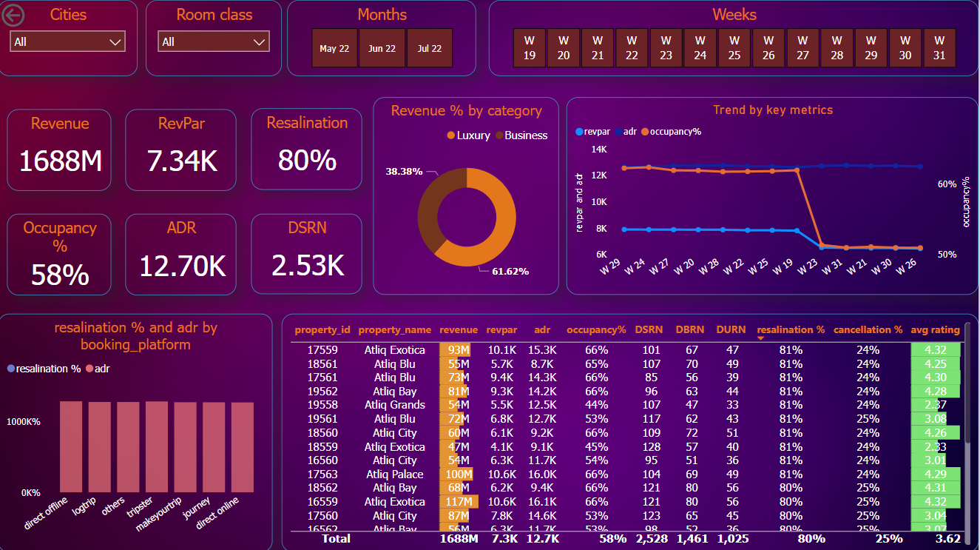Click the Luxury legend marker
This screenshot has width=980, height=550.
click(451, 135)
